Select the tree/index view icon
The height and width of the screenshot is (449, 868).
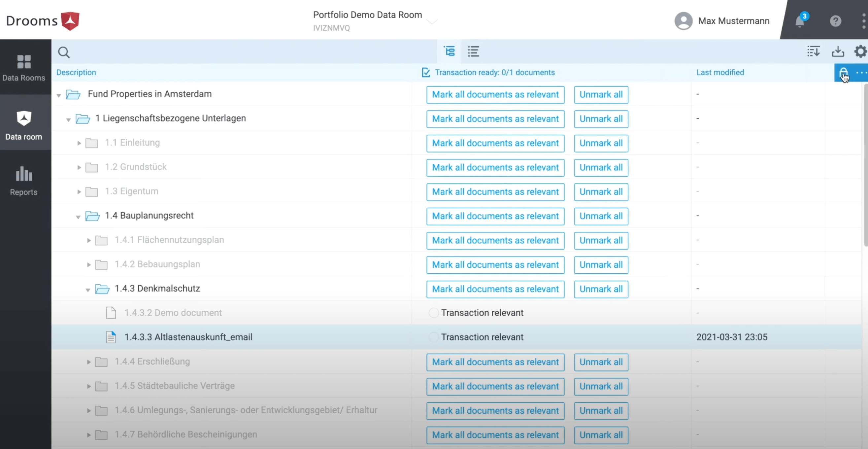tap(450, 51)
